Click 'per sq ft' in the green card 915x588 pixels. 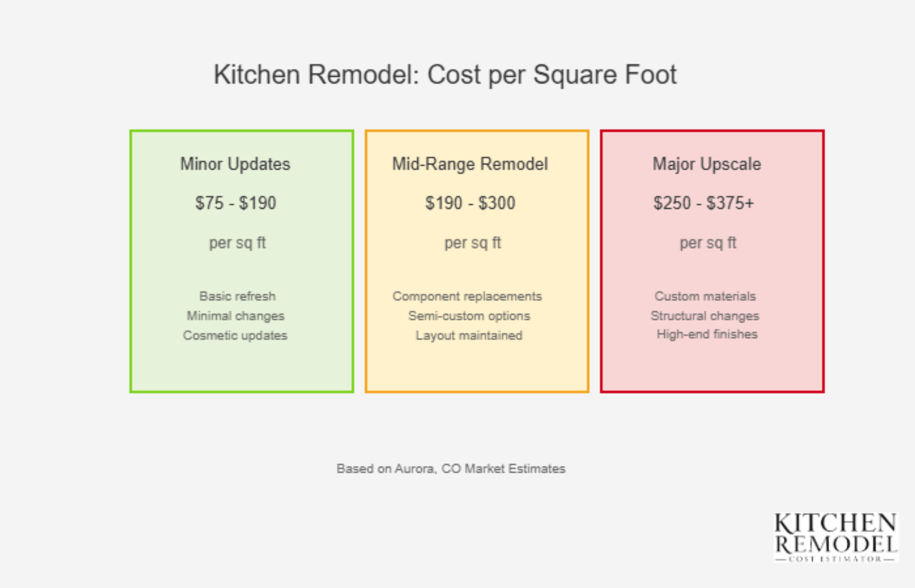click(237, 243)
